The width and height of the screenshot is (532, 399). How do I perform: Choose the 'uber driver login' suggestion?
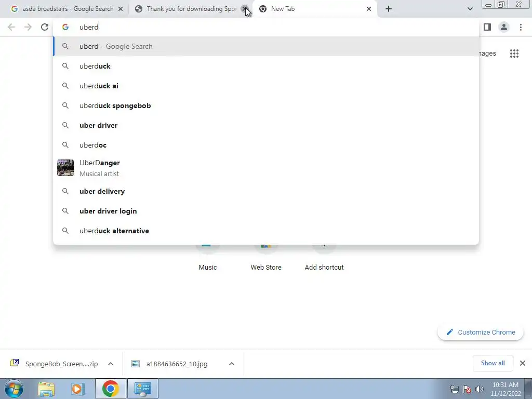point(266,211)
